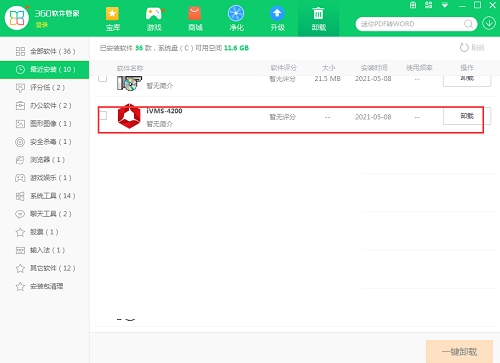Viewport: 500px width, 363px height.
Task: Click 暂无评分 in the iVMS-4200 row
Action: point(283,117)
